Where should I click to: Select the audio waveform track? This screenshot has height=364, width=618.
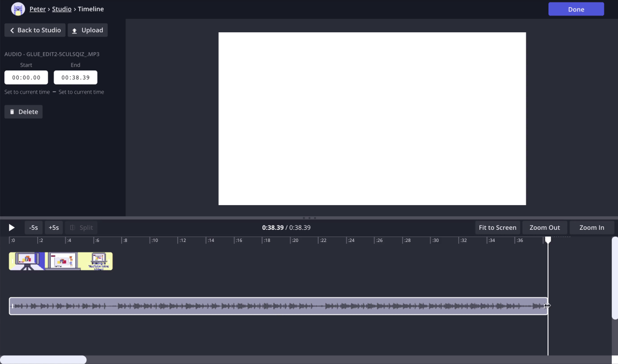pos(278,306)
